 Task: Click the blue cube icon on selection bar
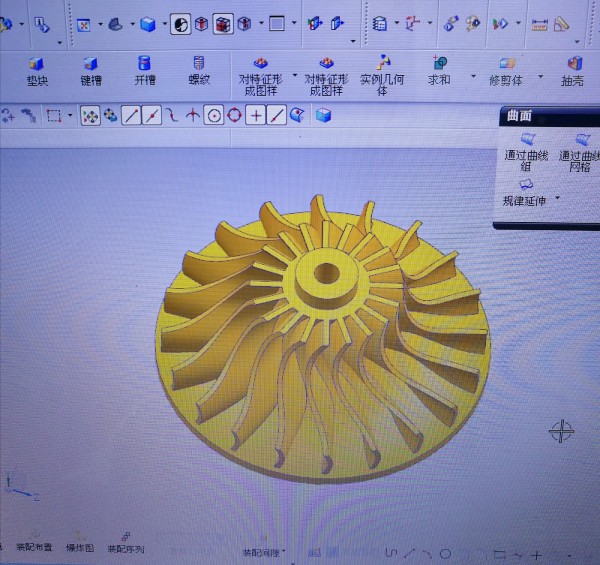(323, 115)
